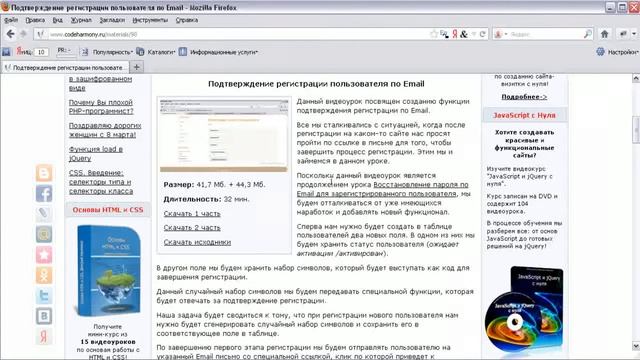Share page via Blogger icon
640x360 pixels.
44,173
